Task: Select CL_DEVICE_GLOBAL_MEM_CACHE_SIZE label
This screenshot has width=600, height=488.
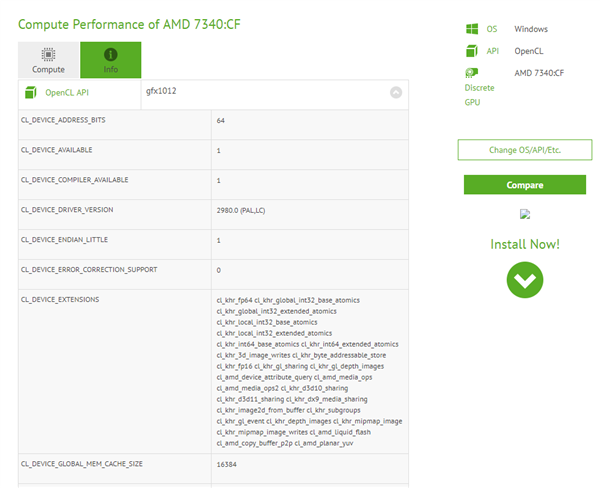Action: pyautogui.click(x=82, y=464)
